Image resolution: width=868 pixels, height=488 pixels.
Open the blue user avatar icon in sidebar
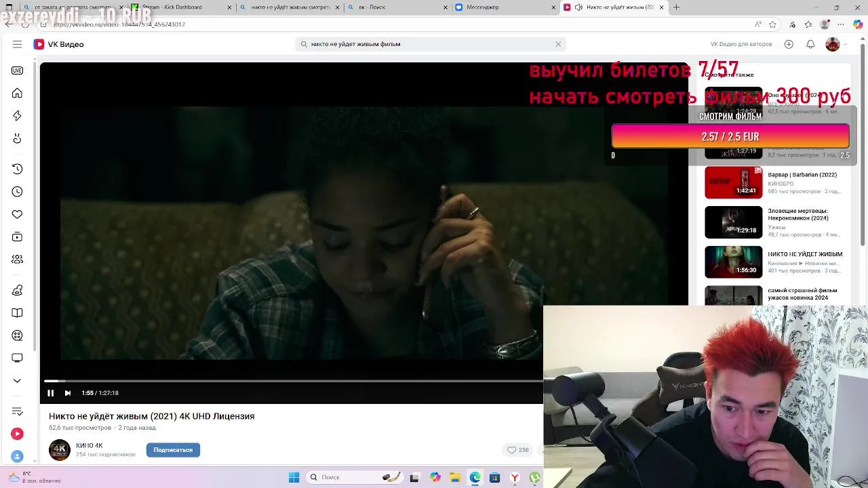(17, 456)
